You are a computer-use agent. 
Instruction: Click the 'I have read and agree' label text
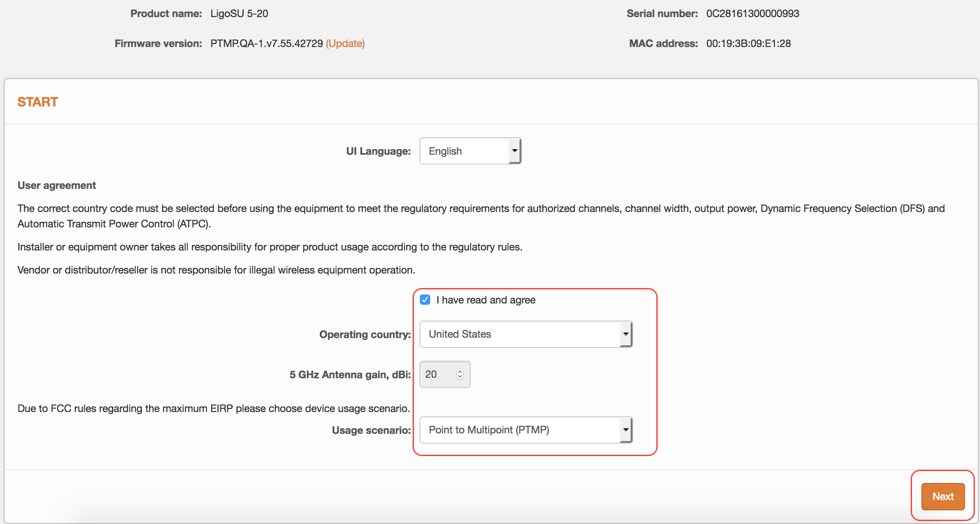(x=486, y=300)
